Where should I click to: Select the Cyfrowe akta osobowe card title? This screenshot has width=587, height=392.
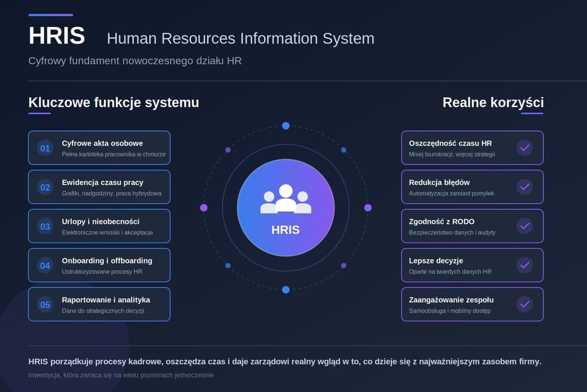point(102,143)
